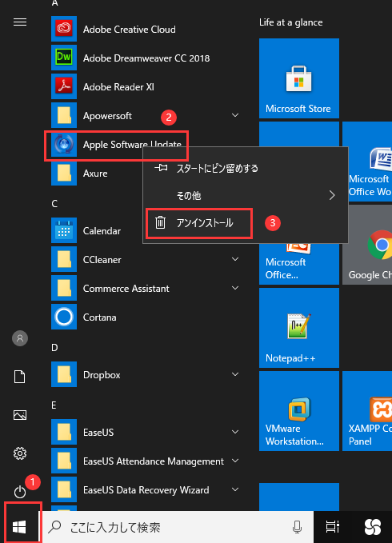Click the Apple Software Update icon
Image resolution: width=392 pixels, height=543 pixels.
[x=64, y=144]
